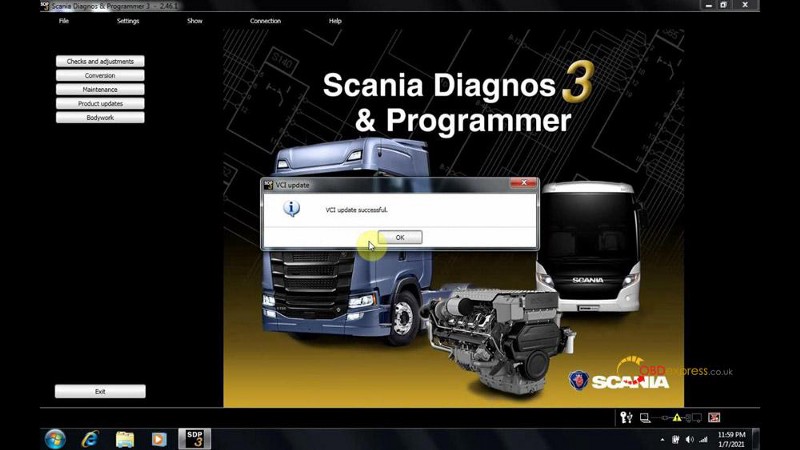Click the laptop connection status icon
The image size is (800, 450).
(x=645, y=418)
